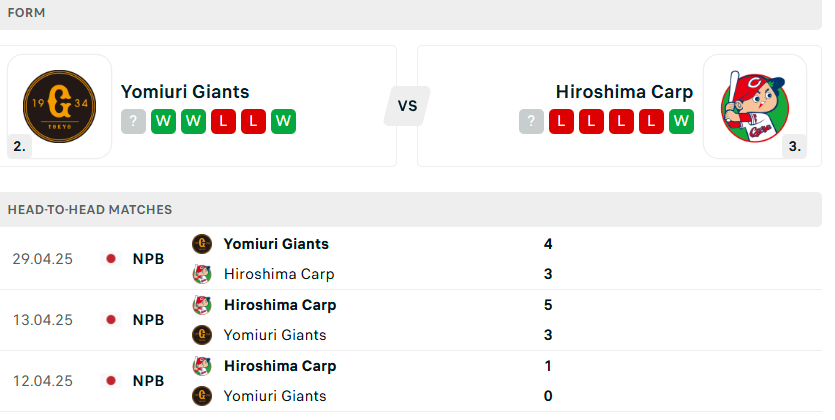Click the Giants small logo in 29.04.25 match
The width and height of the screenshot is (835, 420).
coord(202,244)
